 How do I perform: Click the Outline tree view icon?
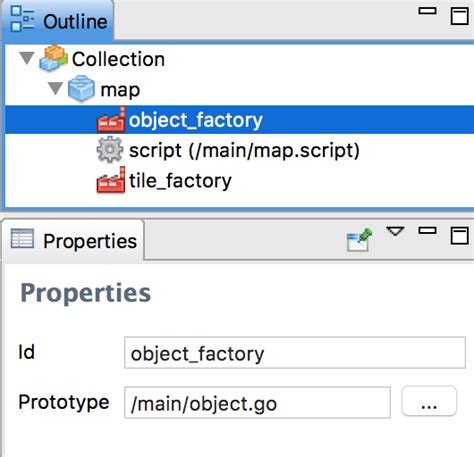[22, 19]
